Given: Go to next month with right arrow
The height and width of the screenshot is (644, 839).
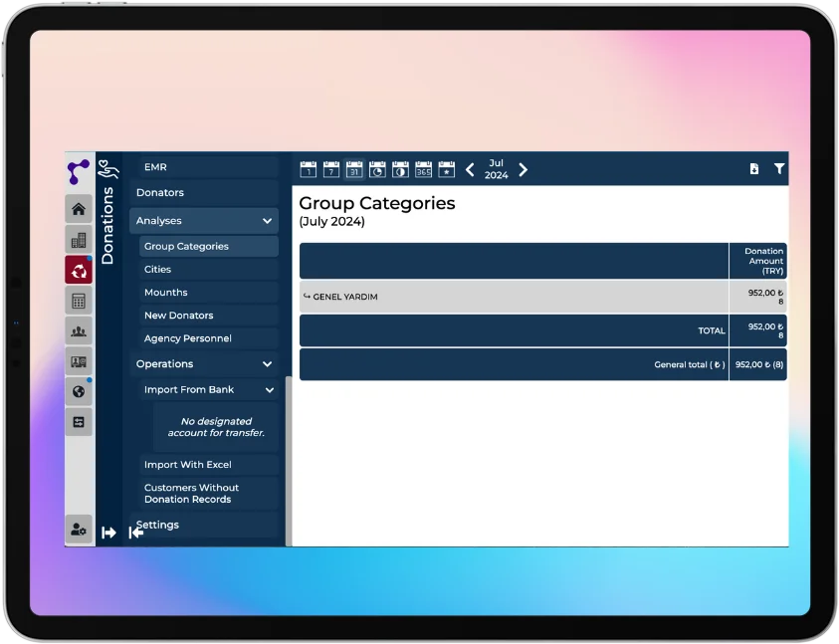Looking at the screenshot, I should tap(524, 169).
